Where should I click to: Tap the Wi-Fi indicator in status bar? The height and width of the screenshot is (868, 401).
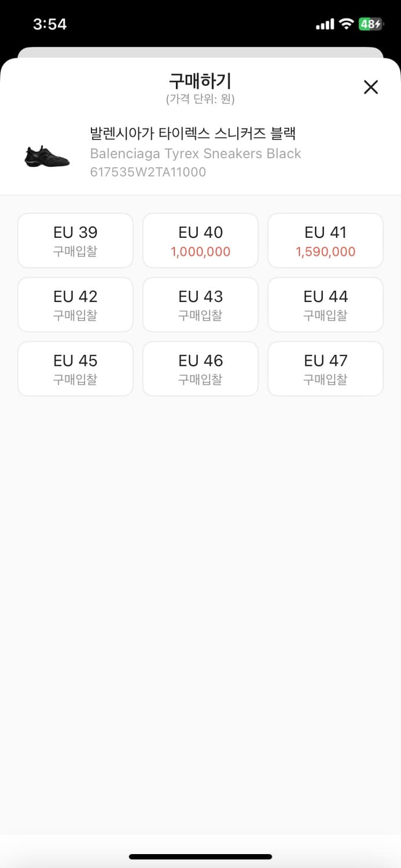coord(345,23)
